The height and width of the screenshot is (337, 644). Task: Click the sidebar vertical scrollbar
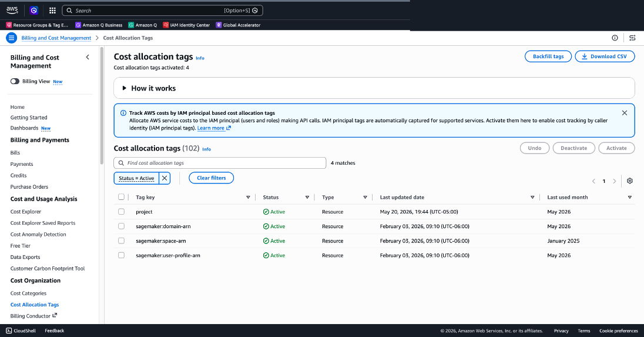(102, 106)
